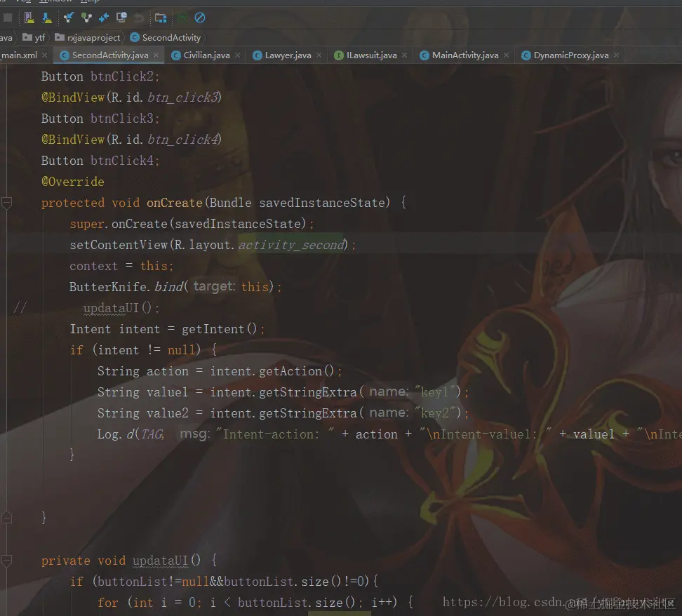
Task: Click the VCS update project arrow icon
Action: 68,18
